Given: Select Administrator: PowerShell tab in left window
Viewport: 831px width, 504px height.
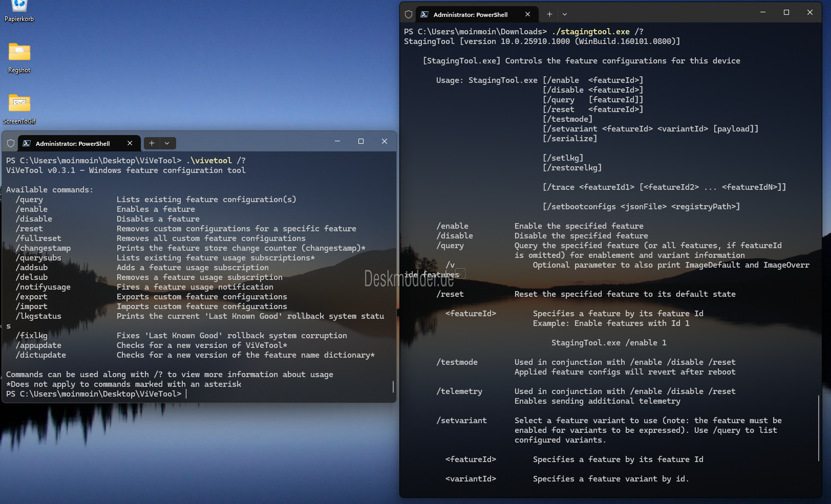Looking at the screenshot, I should pyautogui.click(x=79, y=143).
